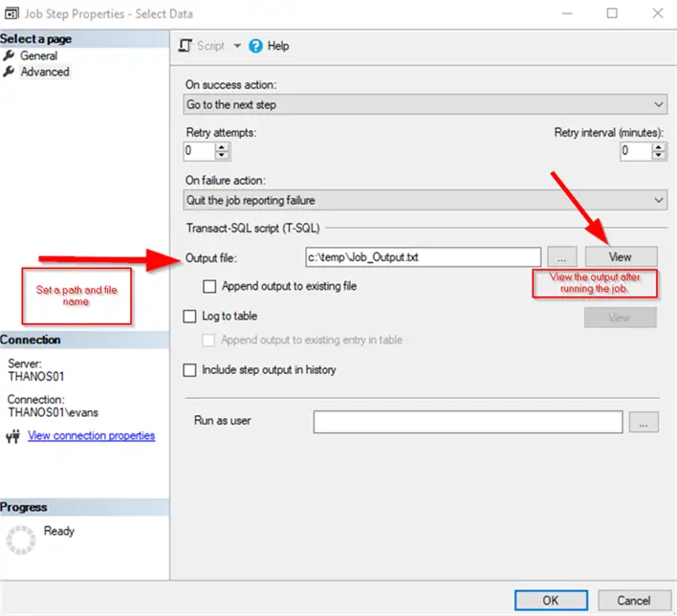Click the Ready status text
677x616 pixels.
pos(59,531)
